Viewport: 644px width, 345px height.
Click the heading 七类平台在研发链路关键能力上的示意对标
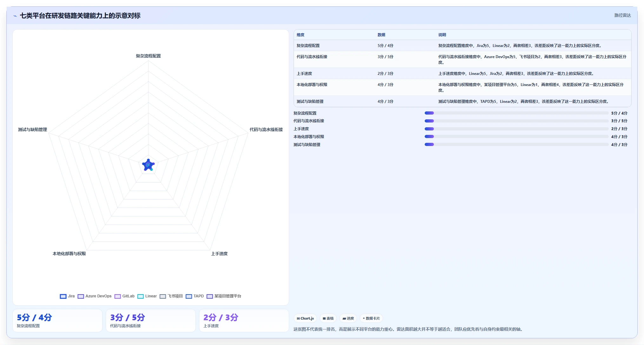pyautogui.click(x=80, y=16)
